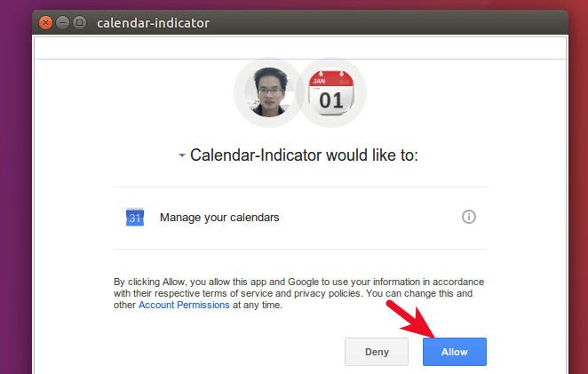
Task: Click the calendar-indicator title bar text
Action: coord(154,22)
